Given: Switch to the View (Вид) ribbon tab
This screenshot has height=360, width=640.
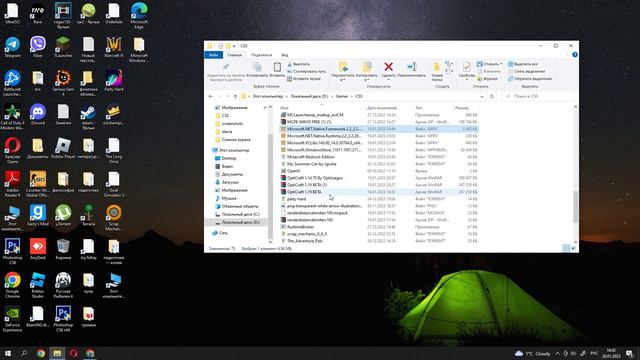Looking at the screenshot, I should [x=285, y=55].
